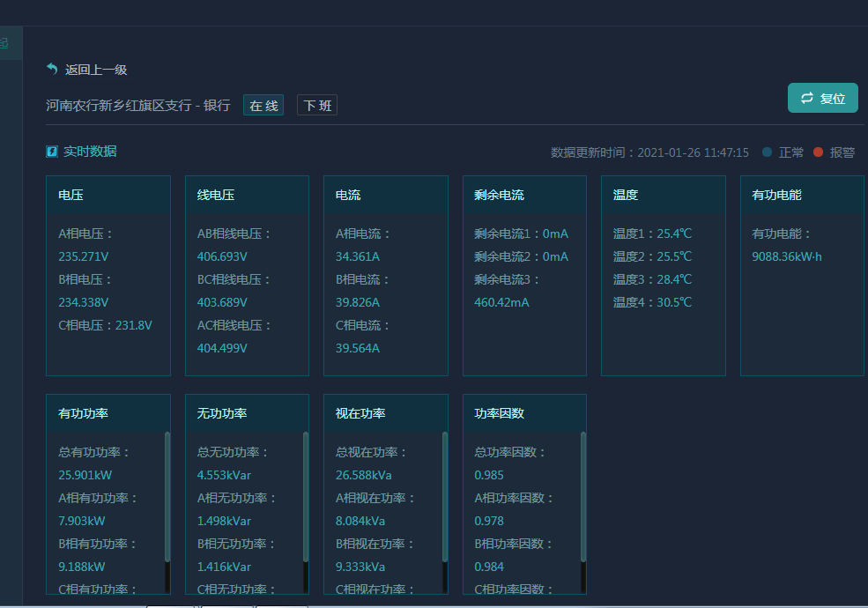Click the back arrow icon
The width and height of the screenshot is (868, 608).
click(x=52, y=70)
